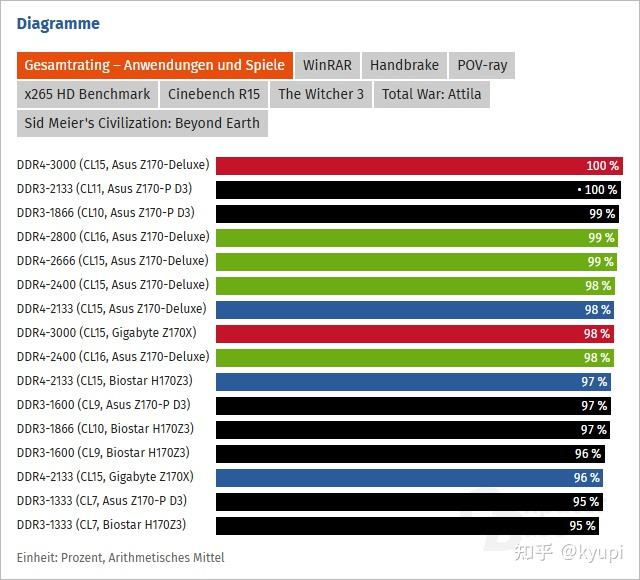Click the DDR3-1600 Biostar H170Z3 96 % bar
This screenshot has width=640, height=580.
click(x=411, y=454)
